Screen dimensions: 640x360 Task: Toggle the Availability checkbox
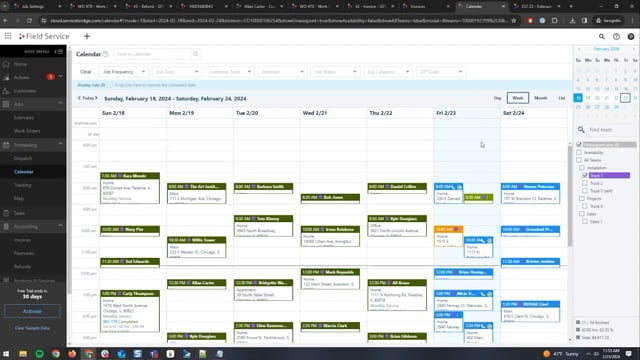579,152
